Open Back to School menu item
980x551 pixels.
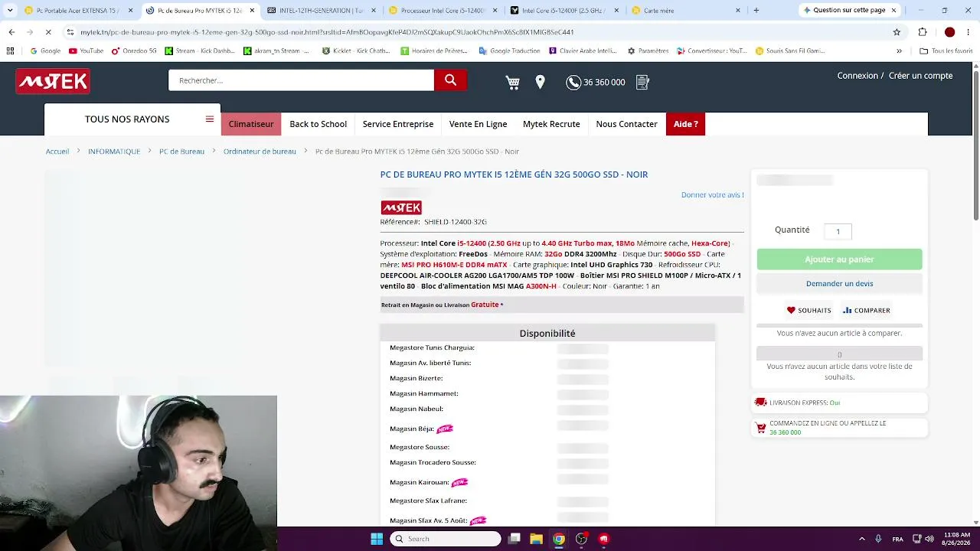pos(318,124)
